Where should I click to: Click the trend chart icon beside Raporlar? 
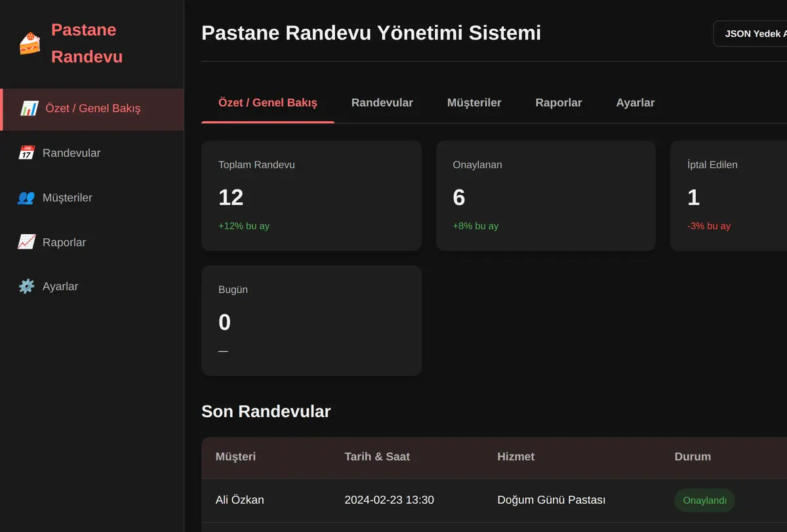[x=26, y=242]
